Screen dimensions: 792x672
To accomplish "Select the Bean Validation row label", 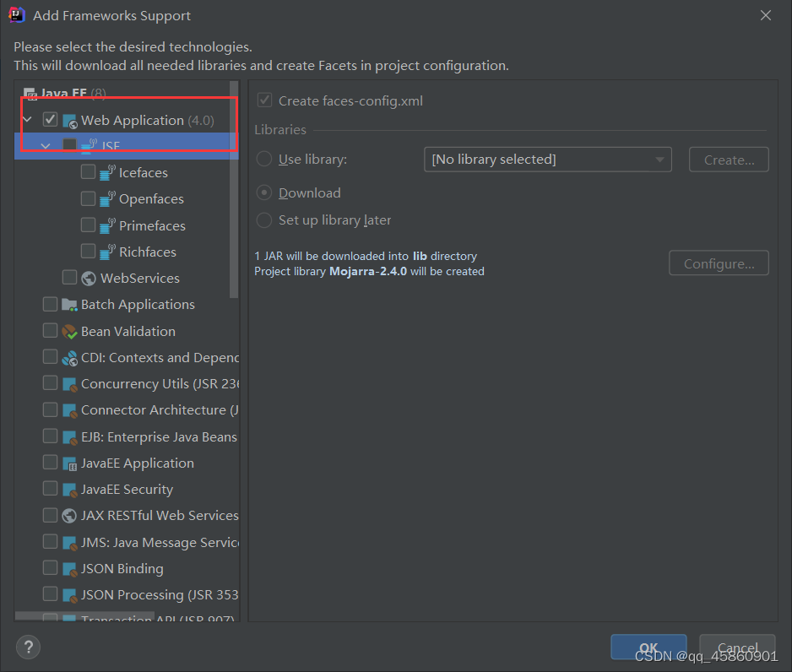I will click(x=128, y=331).
